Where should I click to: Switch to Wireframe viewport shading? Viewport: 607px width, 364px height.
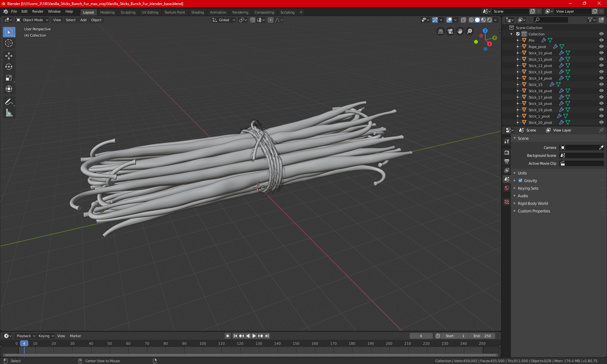click(471, 20)
